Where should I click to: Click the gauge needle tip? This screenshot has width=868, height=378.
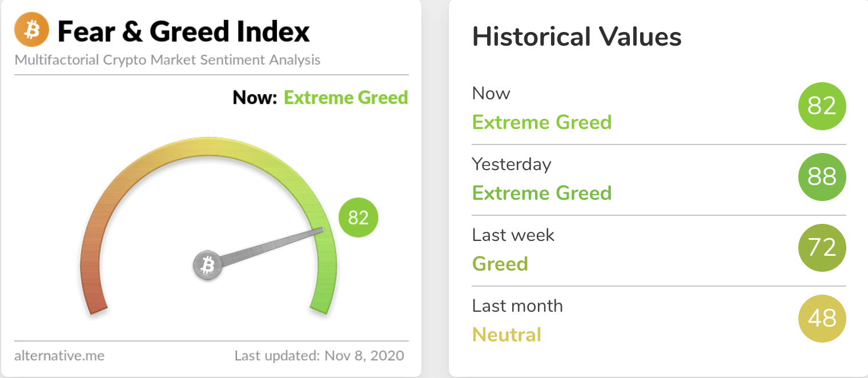coord(321,230)
